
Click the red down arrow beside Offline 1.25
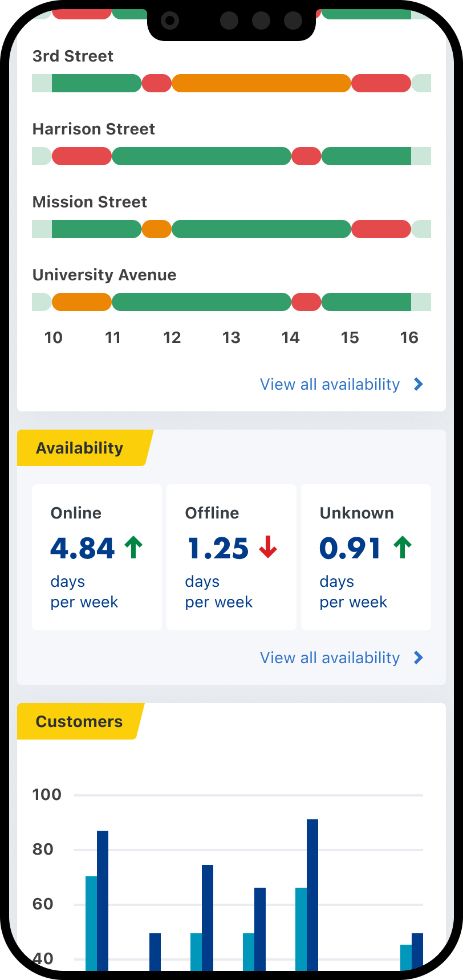pyautogui.click(x=267, y=548)
